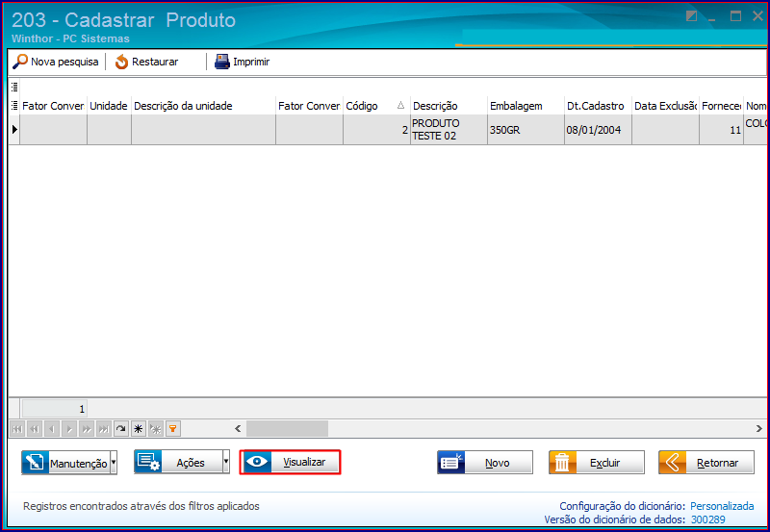Screen dimensions: 770x532
Task: Maximize the Cadastrar Produto window
Action: point(735,16)
